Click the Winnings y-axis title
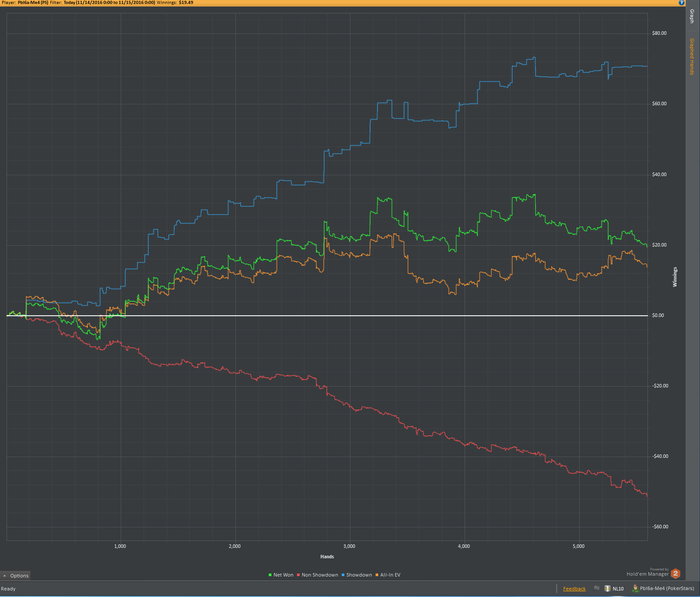This screenshot has width=700, height=597. coord(675,277)
